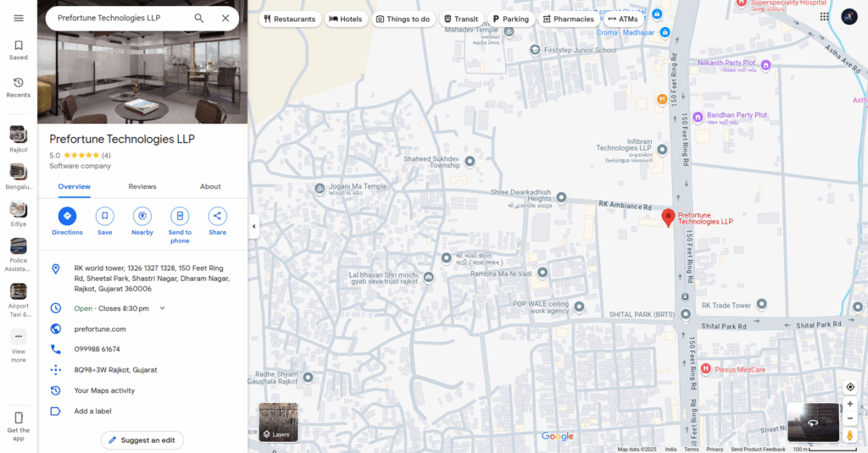Open the hamburger main menu

[x=19, y=19]
